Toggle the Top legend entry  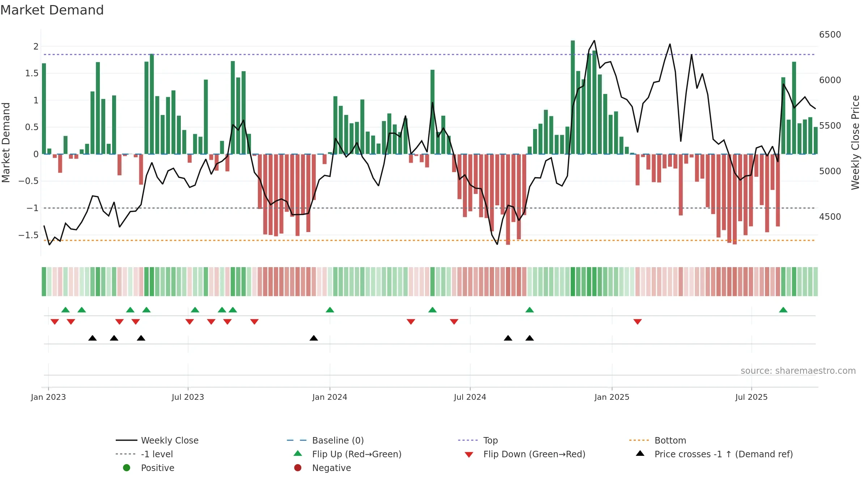tap(478, 440)
